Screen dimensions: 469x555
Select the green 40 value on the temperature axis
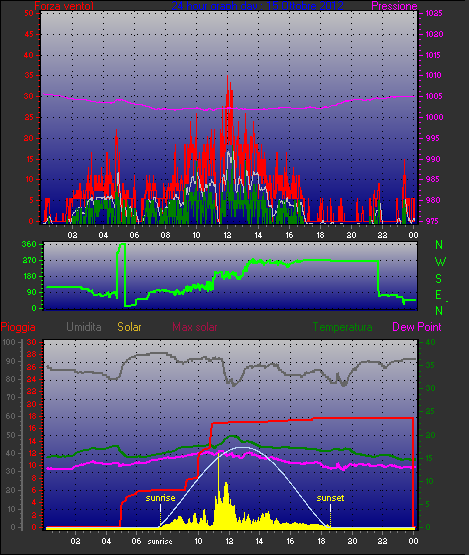tap(430, 342)
